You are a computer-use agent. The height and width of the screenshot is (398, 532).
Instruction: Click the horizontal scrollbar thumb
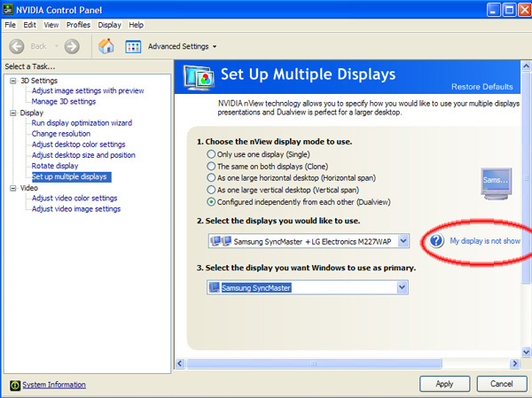[x=314, y=363]
